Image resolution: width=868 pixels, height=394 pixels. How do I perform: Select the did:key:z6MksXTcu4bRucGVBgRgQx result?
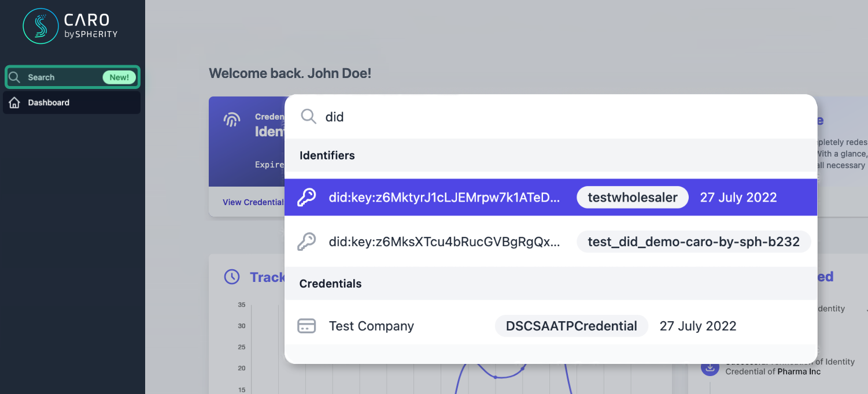[x=444, y=241]
